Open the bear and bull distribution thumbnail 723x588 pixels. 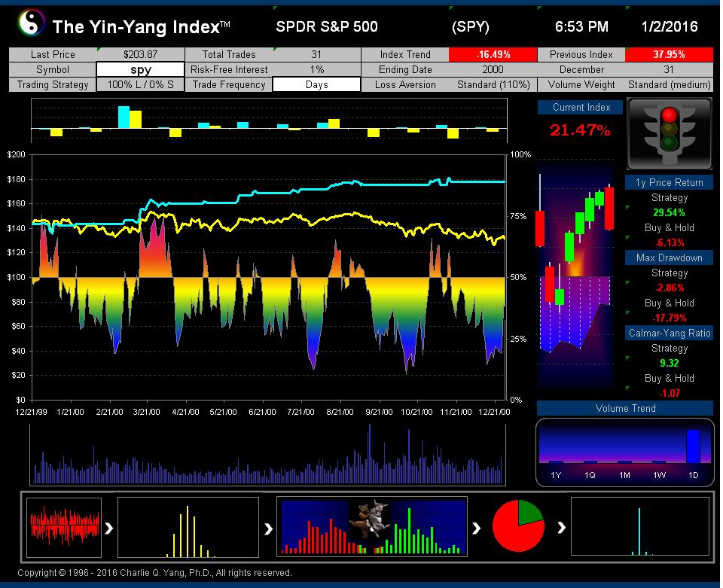(371, 527)
